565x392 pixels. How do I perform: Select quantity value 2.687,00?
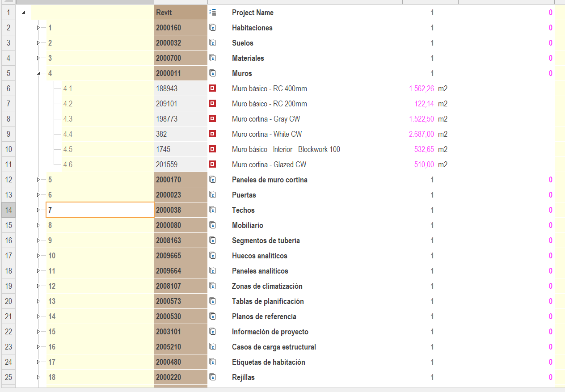(421, 134)
